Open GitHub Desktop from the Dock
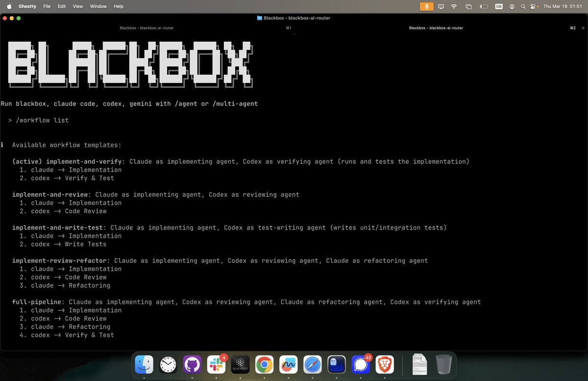 (x=192, y=364)
